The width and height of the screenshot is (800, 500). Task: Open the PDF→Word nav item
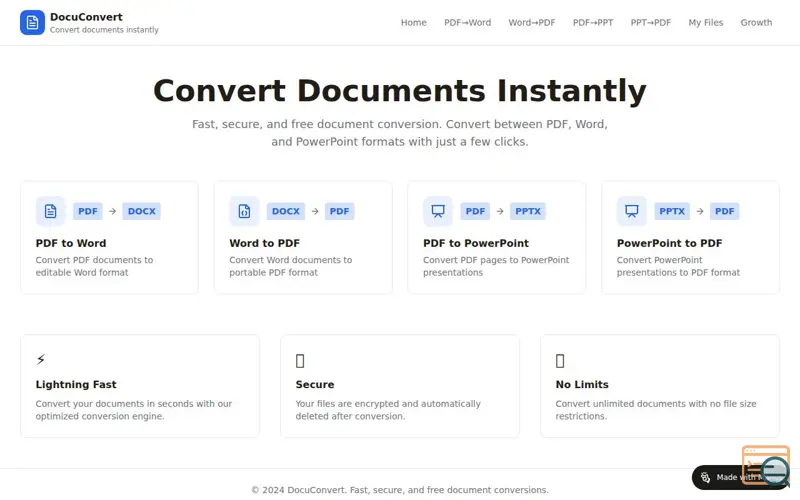point(467,22)
